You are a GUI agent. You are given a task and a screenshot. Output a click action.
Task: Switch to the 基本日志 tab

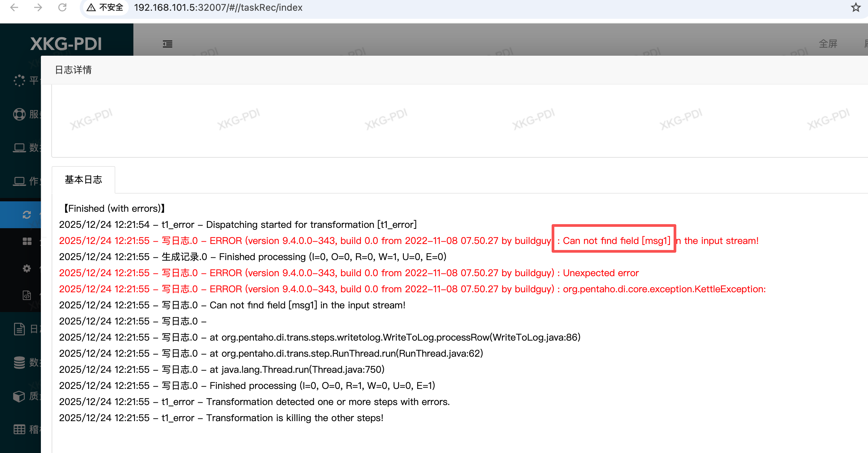(x=83, y=180)
